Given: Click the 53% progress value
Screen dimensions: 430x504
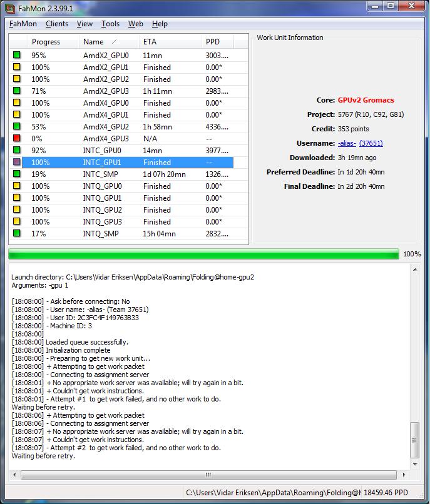Looking at the screenshot, I should 39,127.
